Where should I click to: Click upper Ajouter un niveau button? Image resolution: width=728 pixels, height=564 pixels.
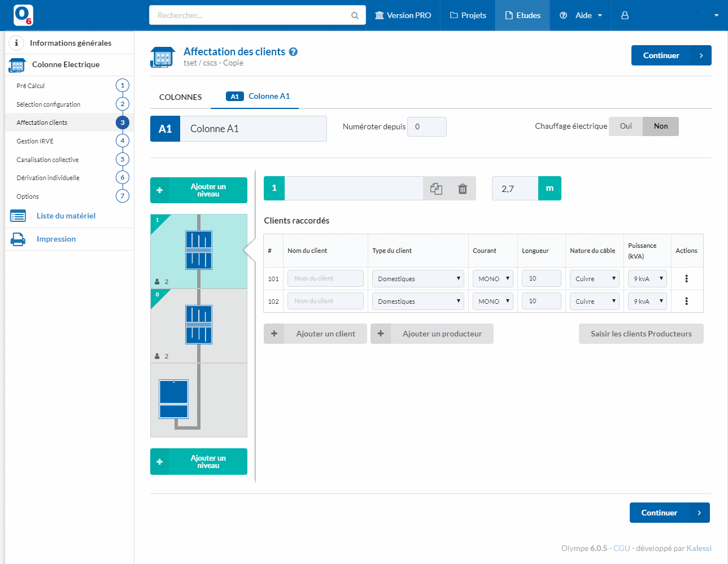[199, 190]
